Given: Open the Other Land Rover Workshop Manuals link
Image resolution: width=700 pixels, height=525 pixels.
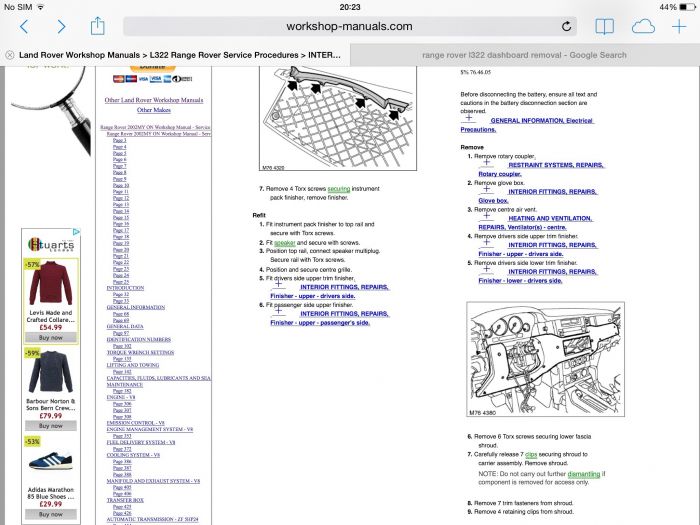Looking at the screenshot, I should (154, 100).
